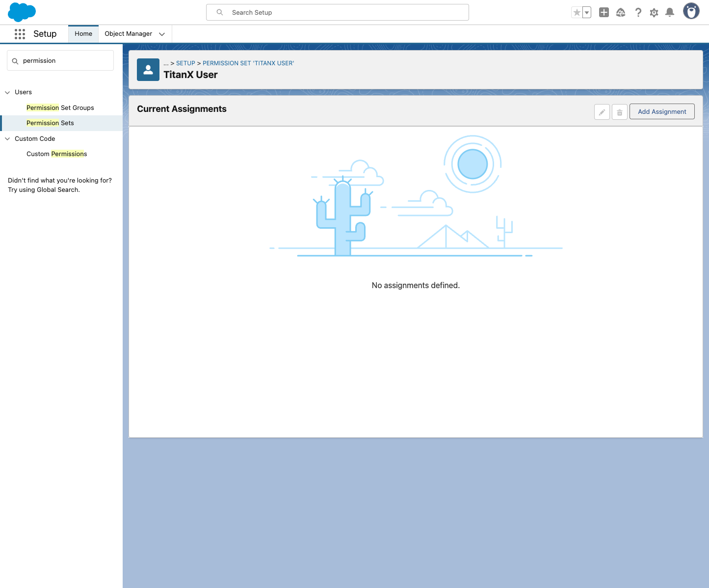Viewport: 709px width, 588px height.
Task: Open the Favorites list dropdown arrow
Action: coord(587,13)
